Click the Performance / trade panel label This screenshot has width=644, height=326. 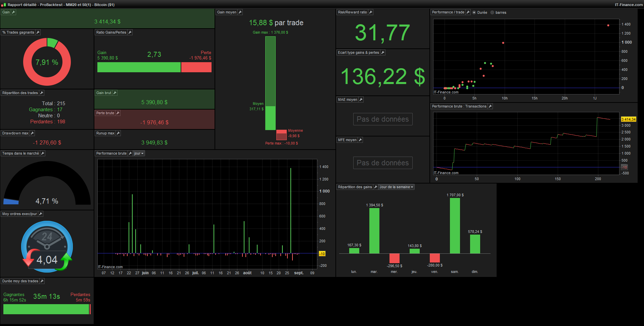point(448,12)
